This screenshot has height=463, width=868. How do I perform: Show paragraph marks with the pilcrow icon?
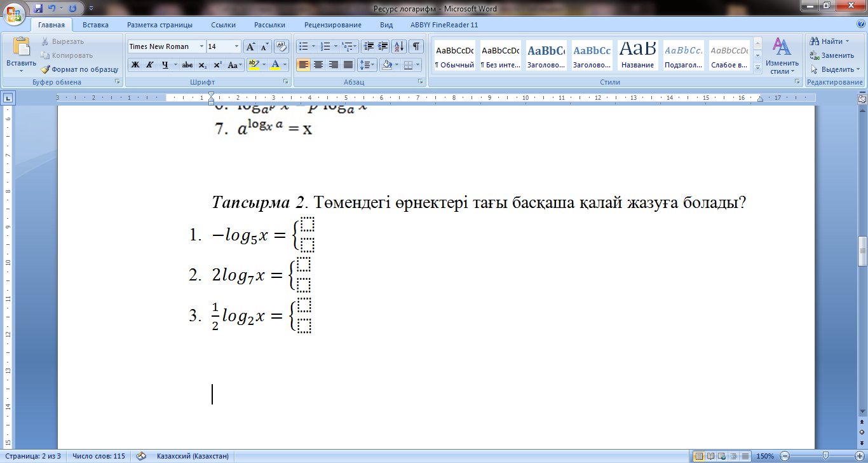click(x=416, y=46)
